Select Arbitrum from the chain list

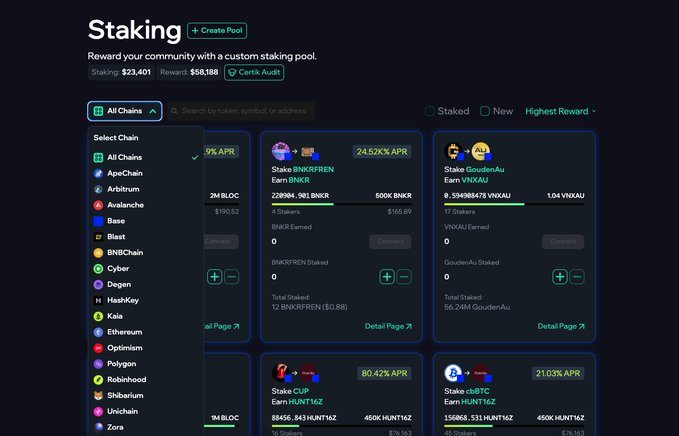pos(146,189)
